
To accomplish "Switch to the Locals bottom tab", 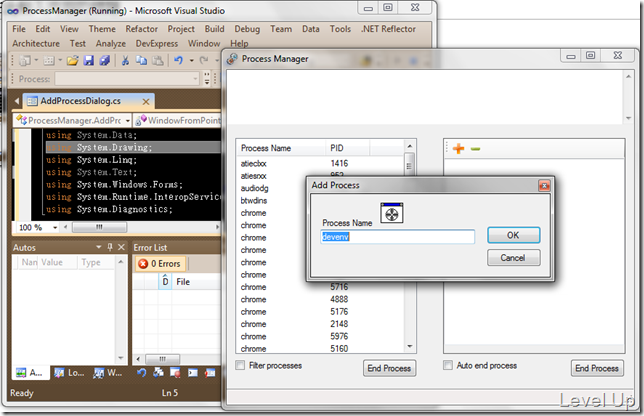I will [70, 373].
